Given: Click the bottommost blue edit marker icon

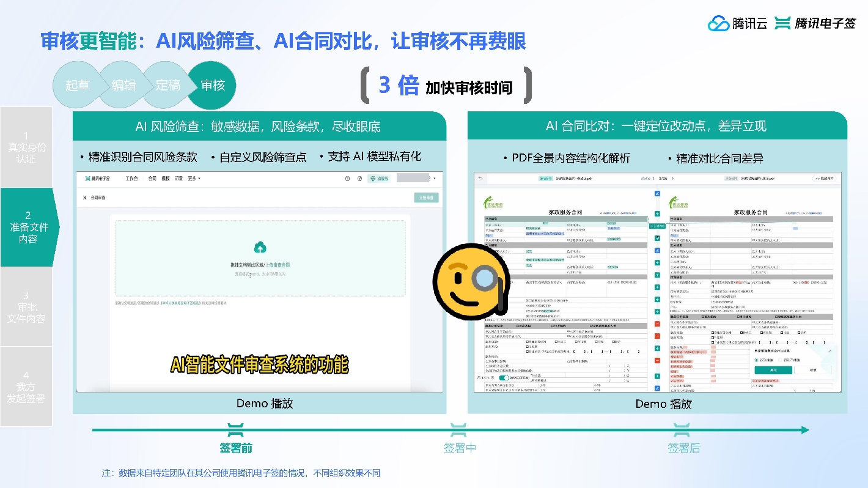Looking at the screenshot, I should click(657, 388).
